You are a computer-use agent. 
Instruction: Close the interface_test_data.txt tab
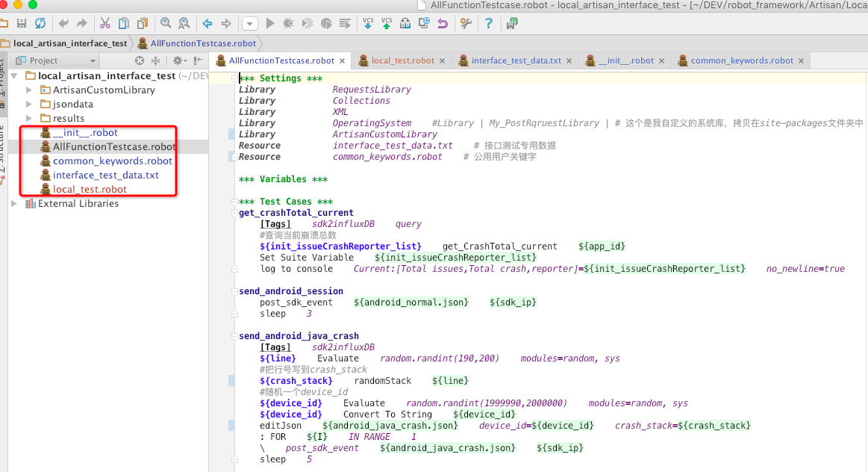(x=570, y=61)
